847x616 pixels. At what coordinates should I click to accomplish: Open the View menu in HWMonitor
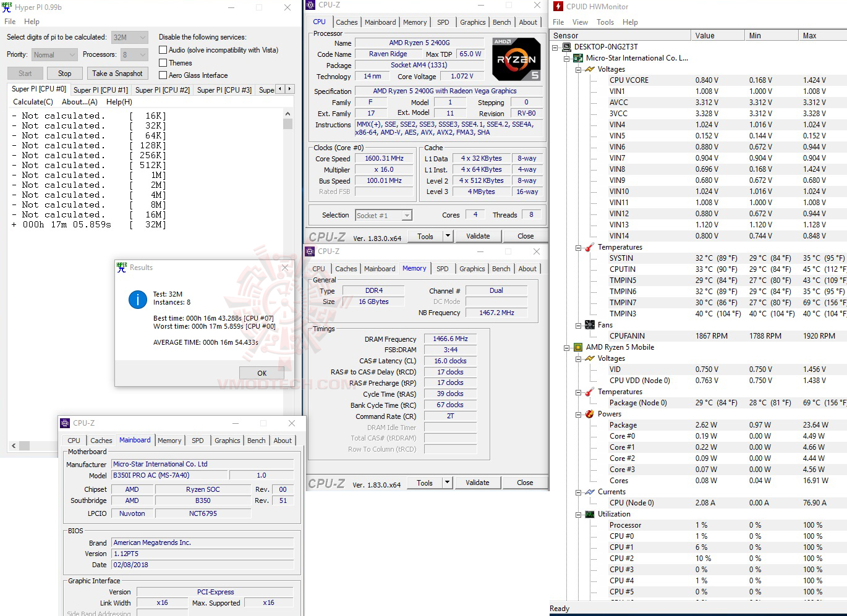pos(580,22)
